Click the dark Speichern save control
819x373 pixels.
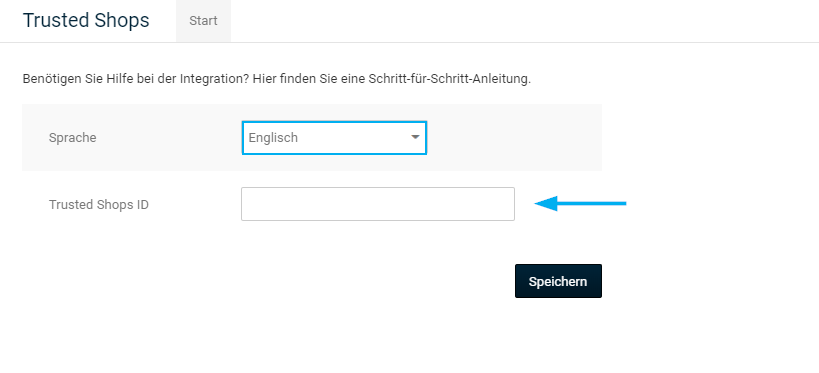click(558, 281)
